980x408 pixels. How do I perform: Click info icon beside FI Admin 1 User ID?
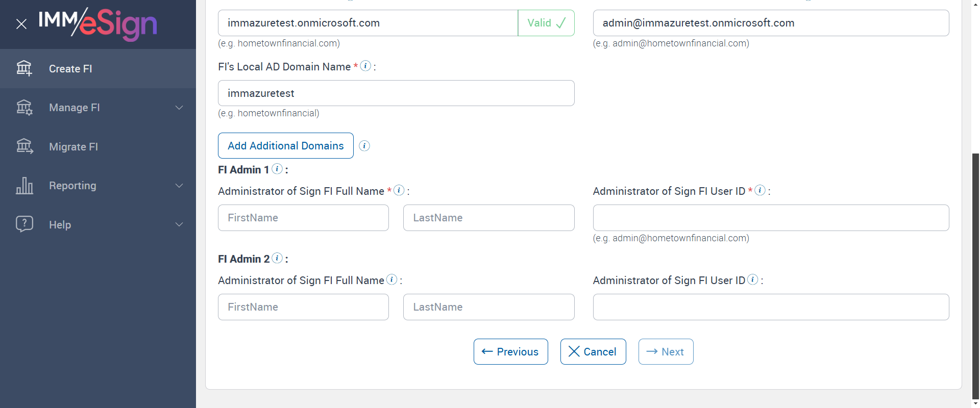tap(760, 190)
